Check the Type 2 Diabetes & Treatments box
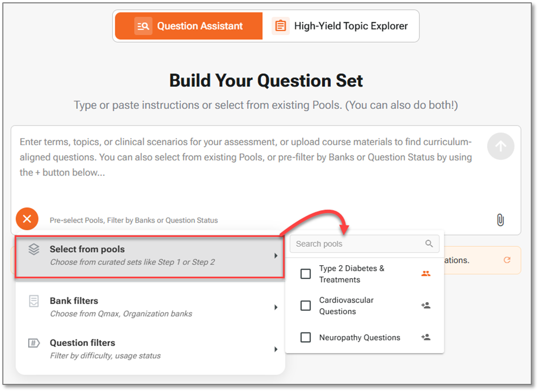 pyautogui.click(x=306, y=274)
